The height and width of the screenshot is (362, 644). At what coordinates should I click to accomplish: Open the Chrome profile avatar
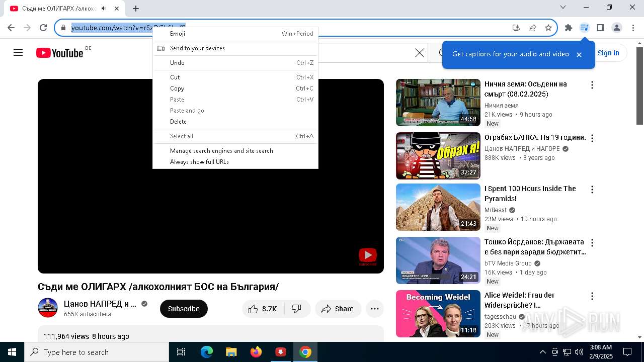point(617,28)
